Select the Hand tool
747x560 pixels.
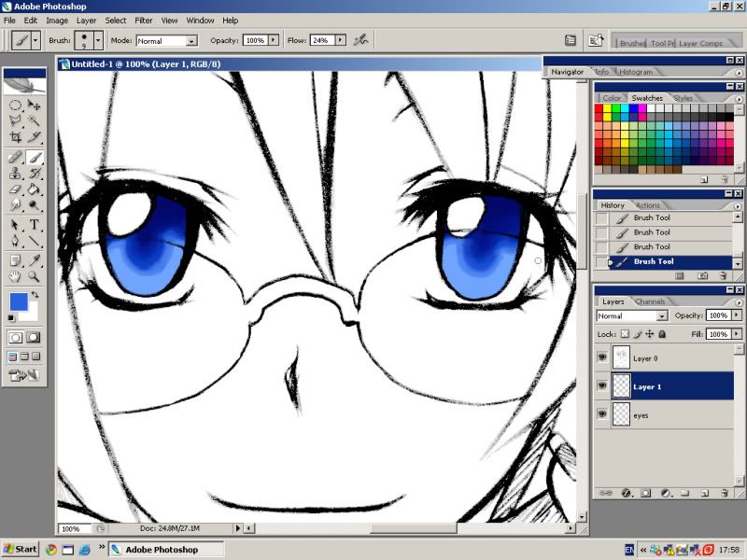tap(15, 276)
